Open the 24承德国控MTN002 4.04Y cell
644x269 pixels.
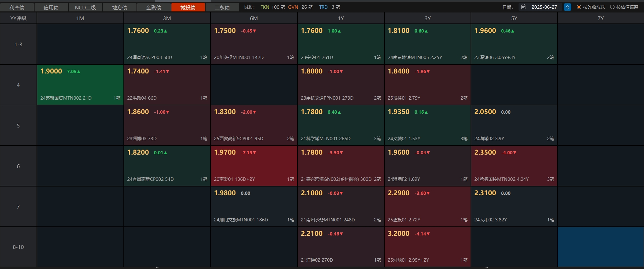click(514, 166)
